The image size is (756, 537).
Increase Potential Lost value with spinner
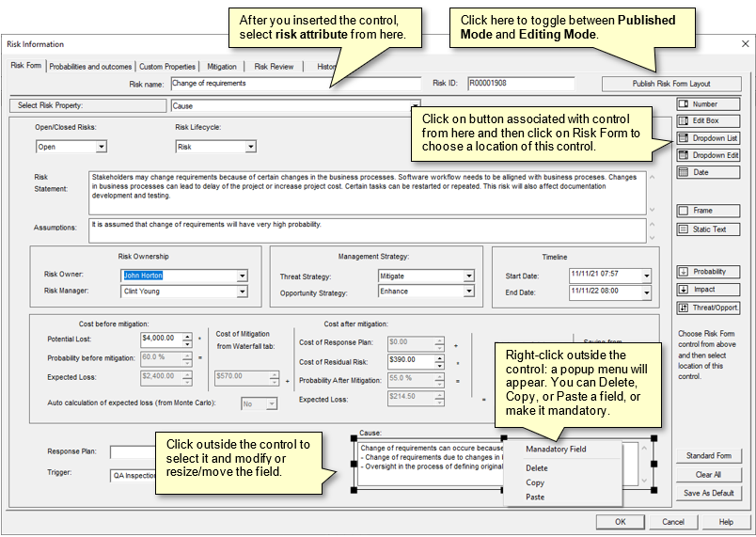tap(187, 337)
